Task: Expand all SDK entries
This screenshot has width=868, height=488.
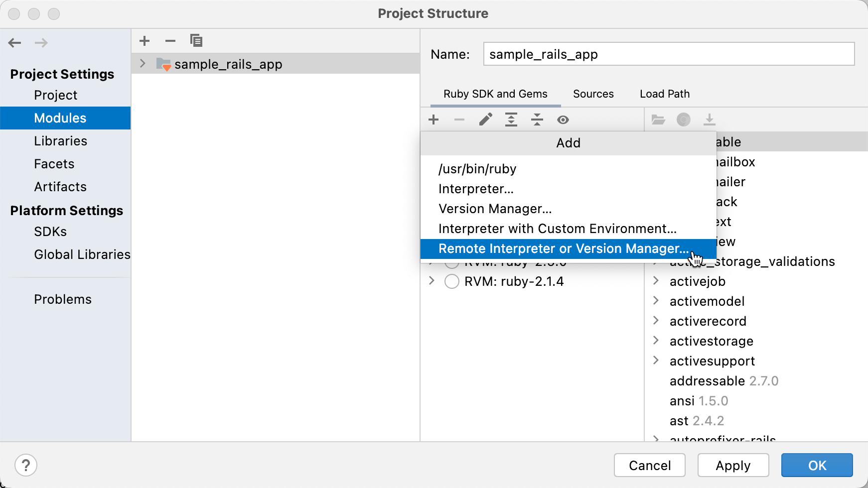Action: coord(511,120)
